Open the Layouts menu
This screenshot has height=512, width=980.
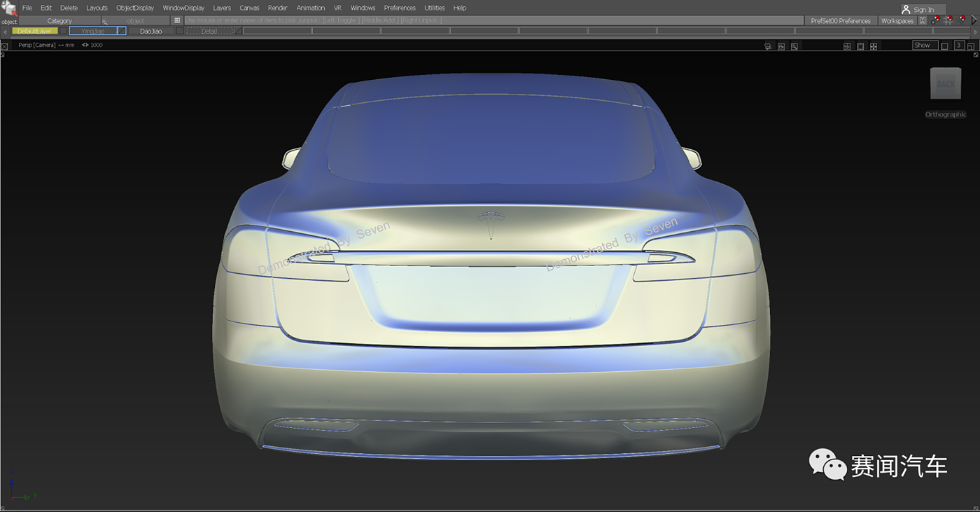tap(97, 8)
